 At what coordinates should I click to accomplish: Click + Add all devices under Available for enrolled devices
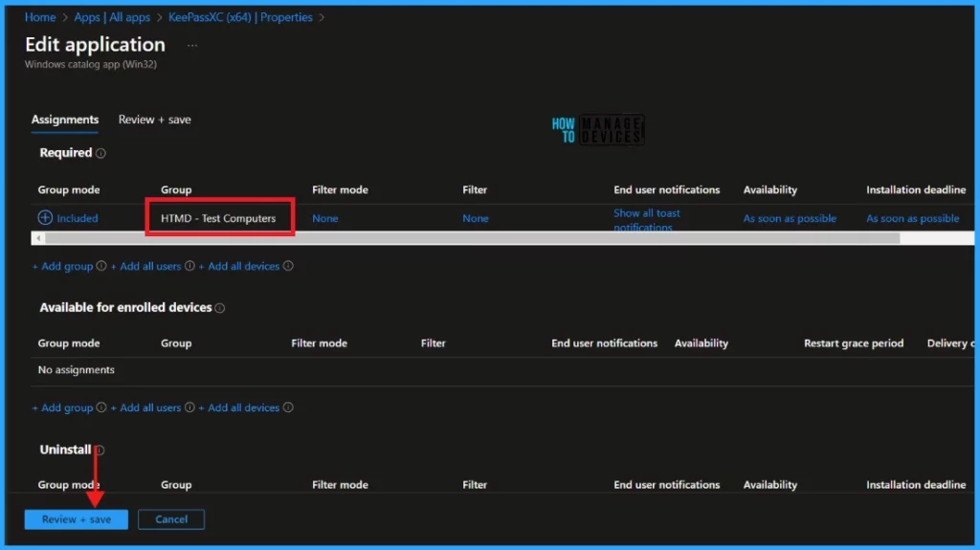tap(238, 407)
